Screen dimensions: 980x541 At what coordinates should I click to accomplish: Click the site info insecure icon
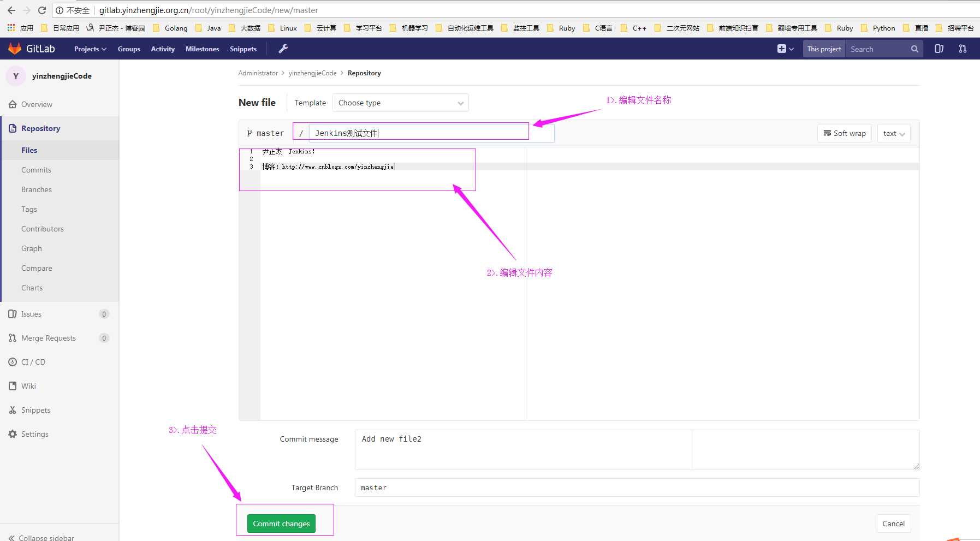(60, 10)
